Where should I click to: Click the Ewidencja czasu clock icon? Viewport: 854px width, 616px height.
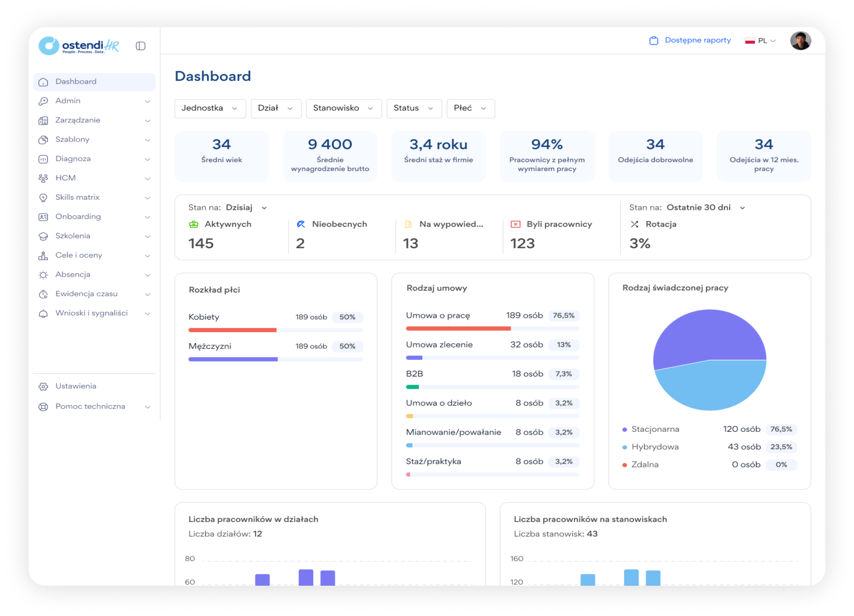click(43, 294)
